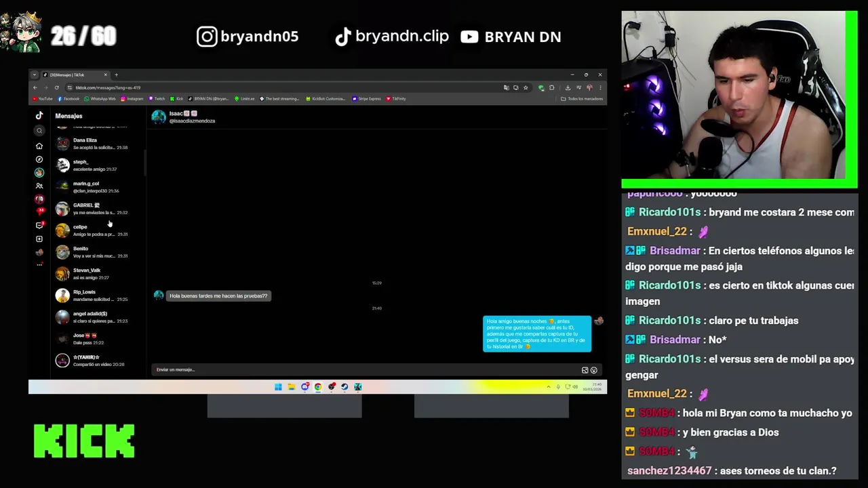Open the Facebook bookmark
This screenshot has height=488, width=868.
(x=68, y=99)
